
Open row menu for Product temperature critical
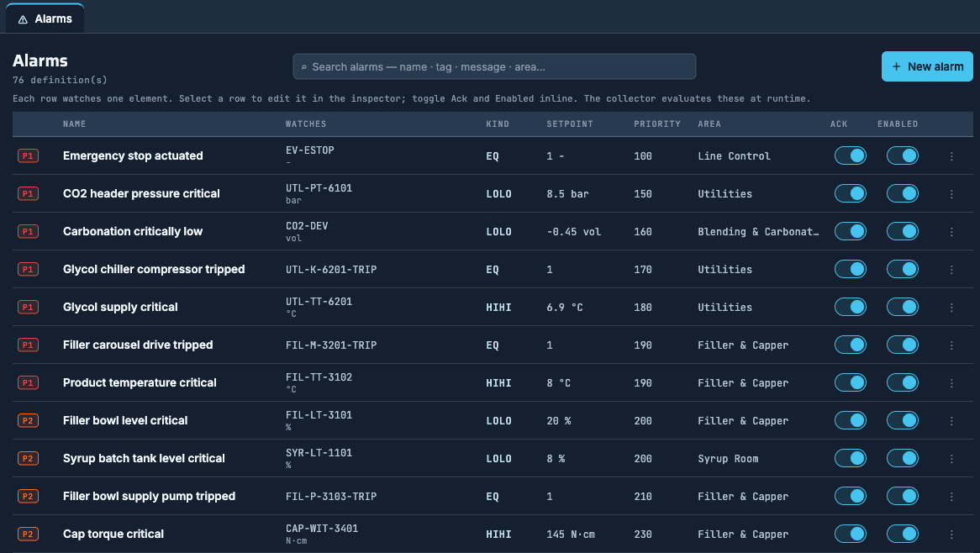coord(951,383)
